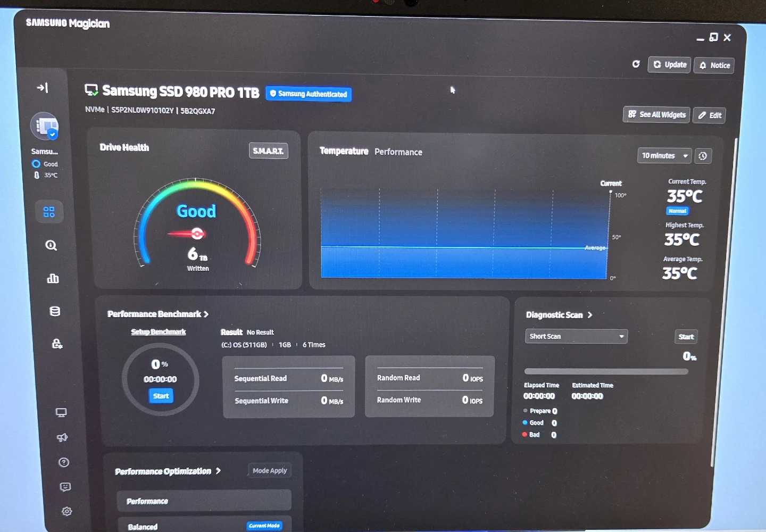Select the Balanced optimization mode

[x=205, y=526]
